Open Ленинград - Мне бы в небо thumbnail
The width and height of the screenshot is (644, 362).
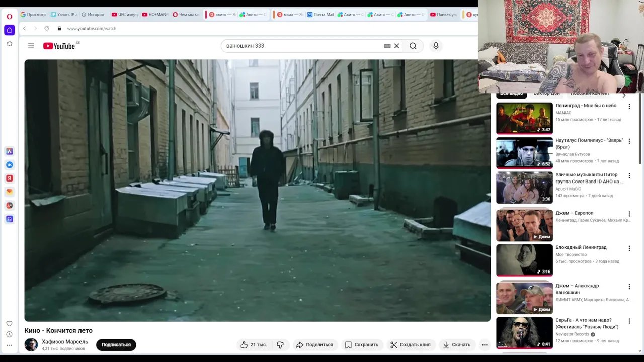tap(524, 118)
